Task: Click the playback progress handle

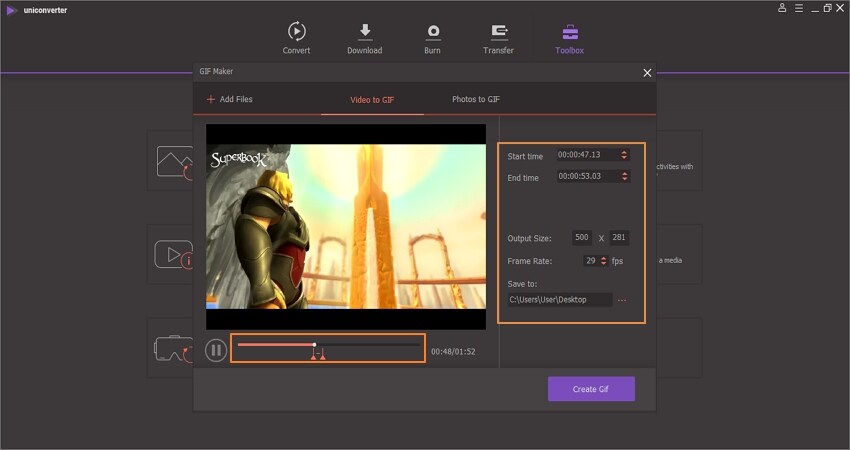Action: (x=314, y=345)
